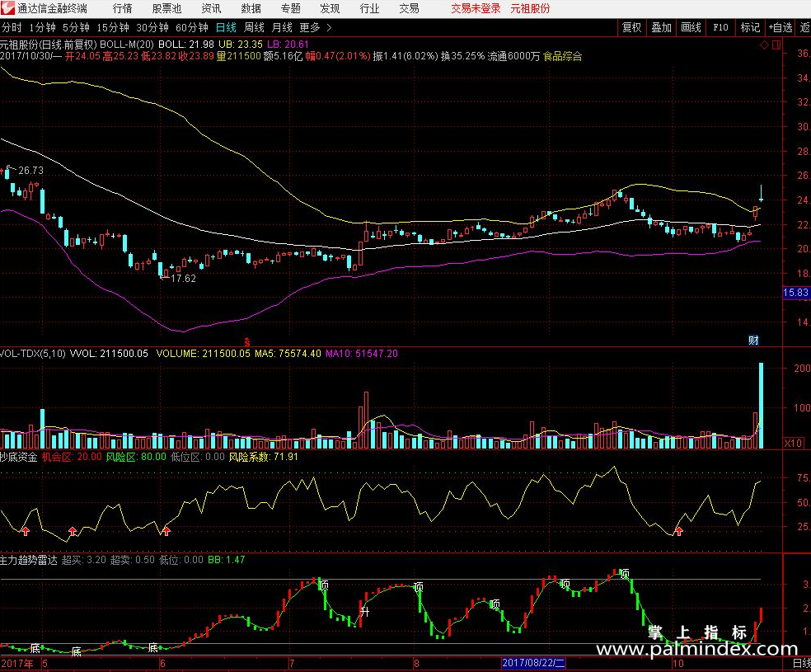
Task: Click the 2017年 label on the time axis
Action: click(x=17, y=663)
